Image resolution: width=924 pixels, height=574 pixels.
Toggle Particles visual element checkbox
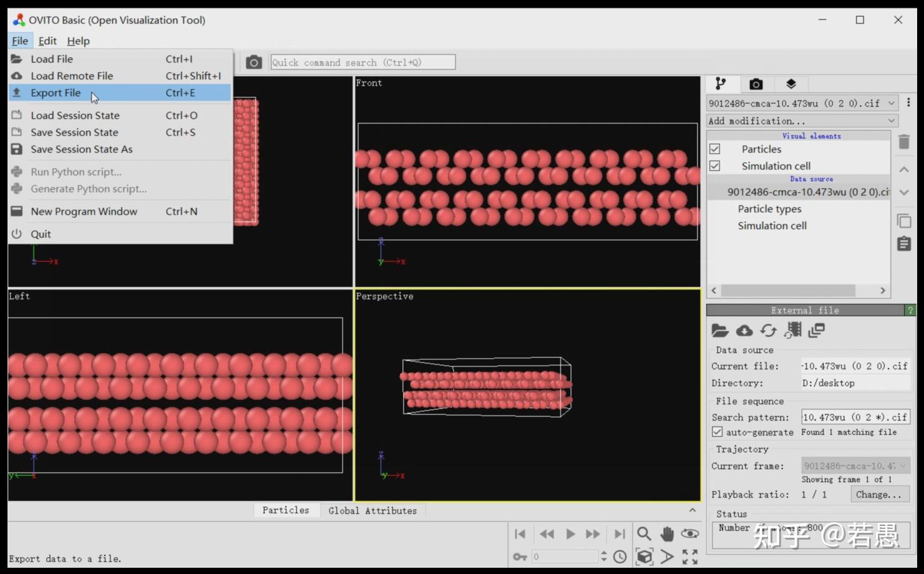pyautogui.click(x=715, y=149)
